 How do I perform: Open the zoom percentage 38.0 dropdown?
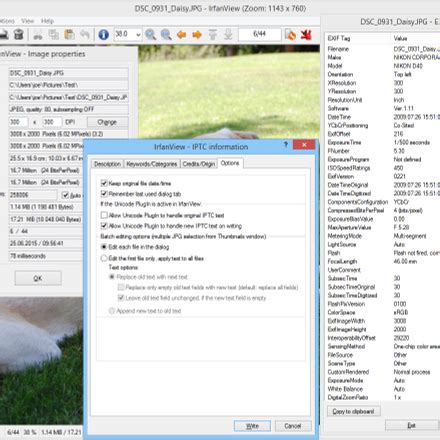coord(138,34)
